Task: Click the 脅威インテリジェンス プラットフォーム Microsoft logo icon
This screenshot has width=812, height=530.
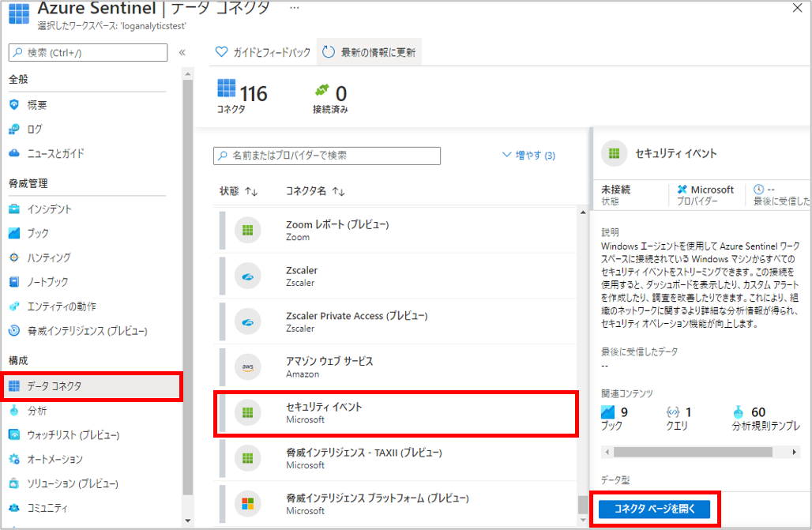Action: 247,504
